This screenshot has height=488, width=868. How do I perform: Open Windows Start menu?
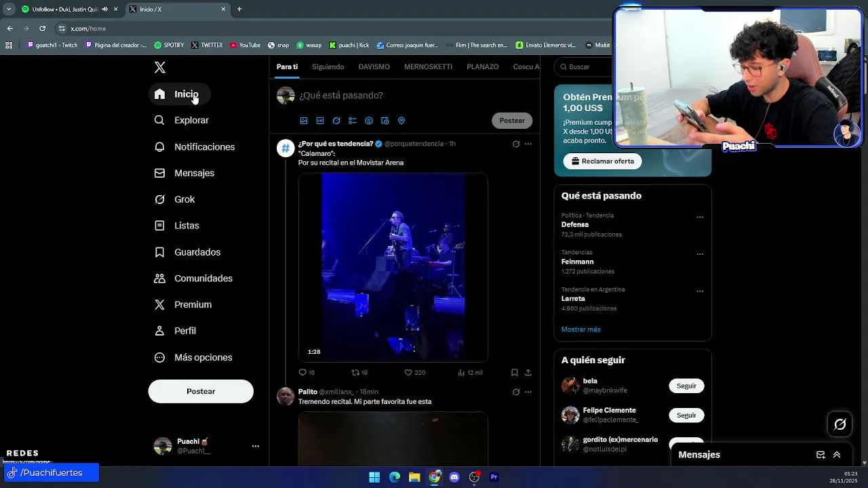374,477
